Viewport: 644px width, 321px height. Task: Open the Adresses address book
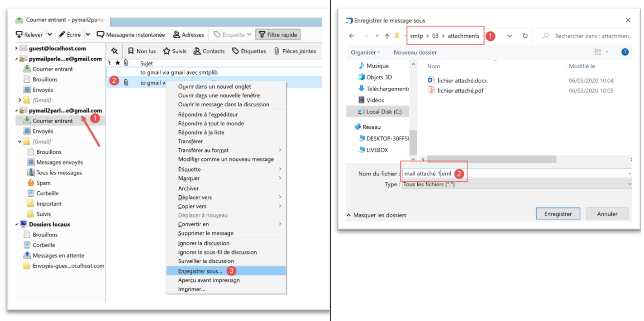pyautogui.click(x=188, y=35)
